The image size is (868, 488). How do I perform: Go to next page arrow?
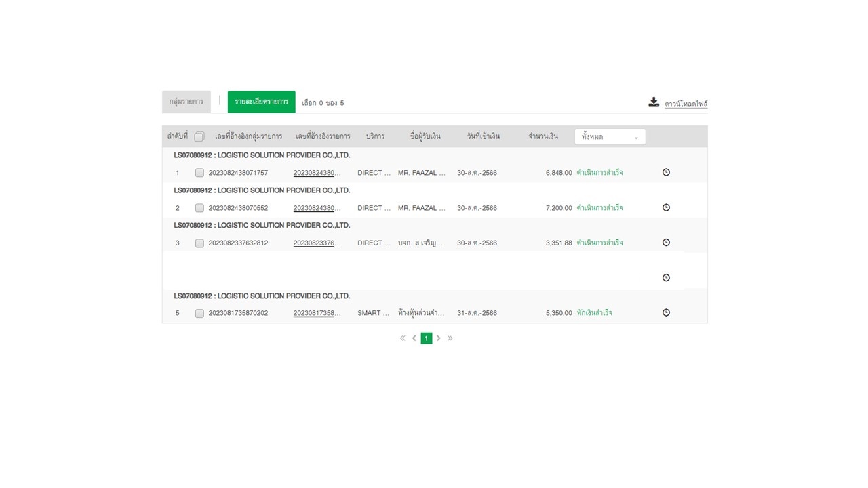pos(438,338)
